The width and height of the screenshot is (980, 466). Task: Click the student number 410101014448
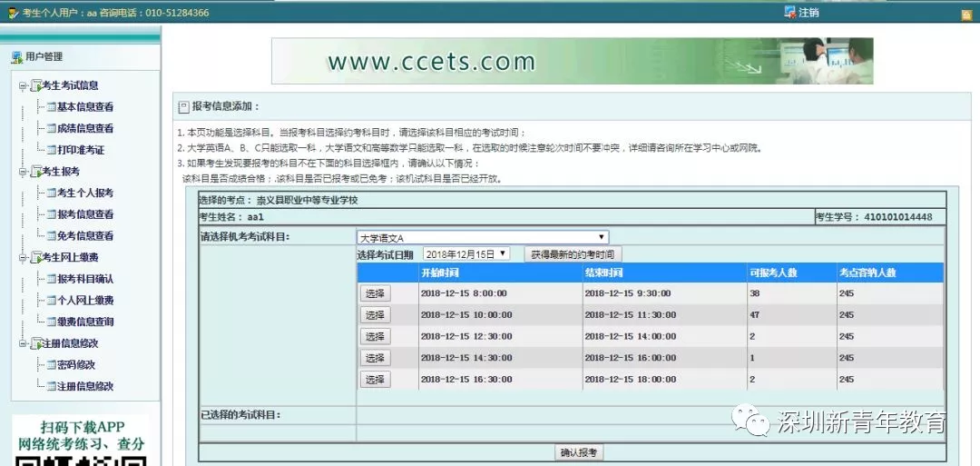tap(898, 217)
